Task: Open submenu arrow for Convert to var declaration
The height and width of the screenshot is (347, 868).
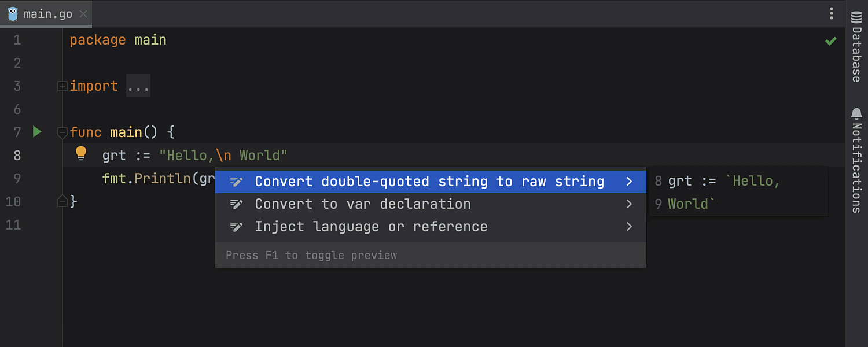Action: (630, 204)
